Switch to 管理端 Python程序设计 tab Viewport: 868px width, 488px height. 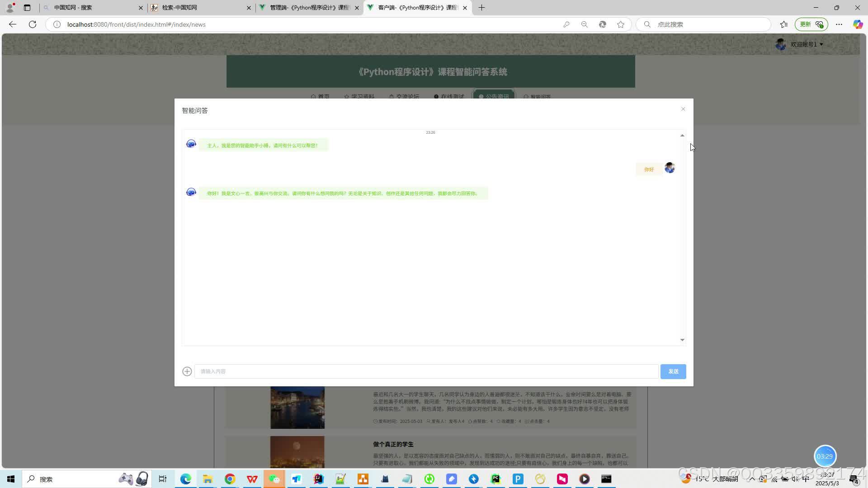(x=309, y=8)
